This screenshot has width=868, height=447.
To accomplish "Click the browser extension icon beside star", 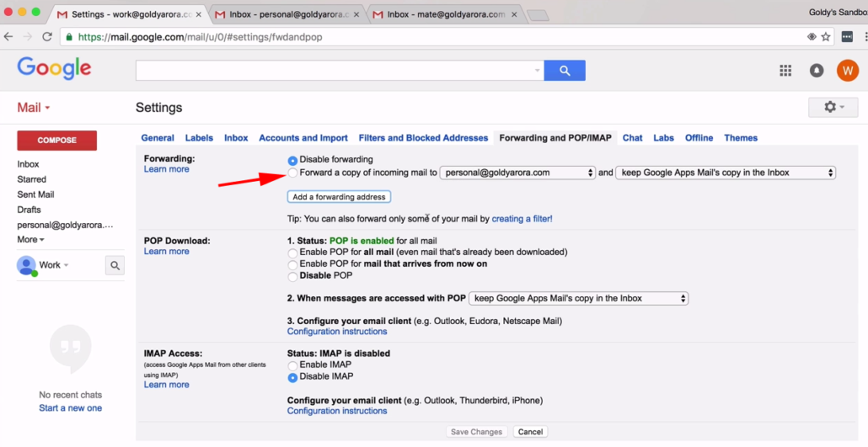I will pos(847,37).
